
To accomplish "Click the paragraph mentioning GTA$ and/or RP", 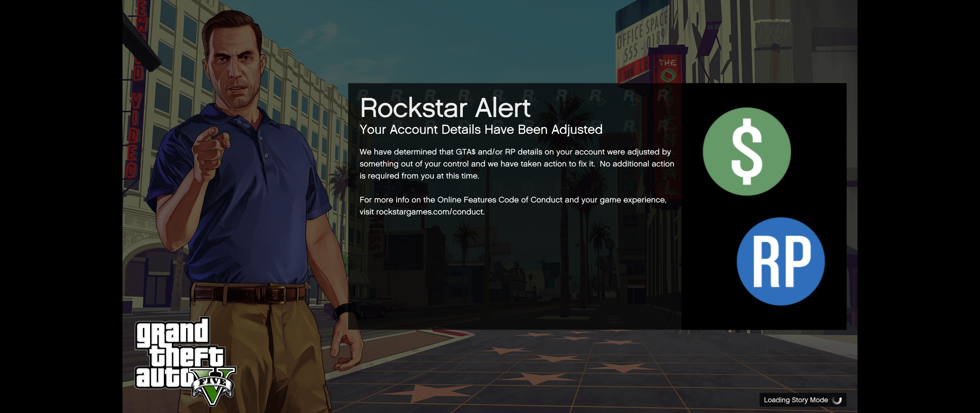I will pyautogui.click(x=516, y=164).
